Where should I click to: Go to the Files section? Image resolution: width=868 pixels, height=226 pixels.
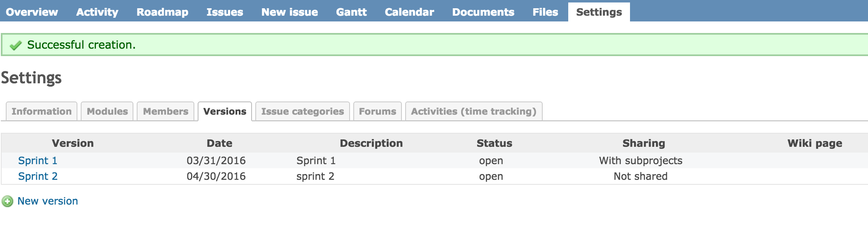coord(545,12)
